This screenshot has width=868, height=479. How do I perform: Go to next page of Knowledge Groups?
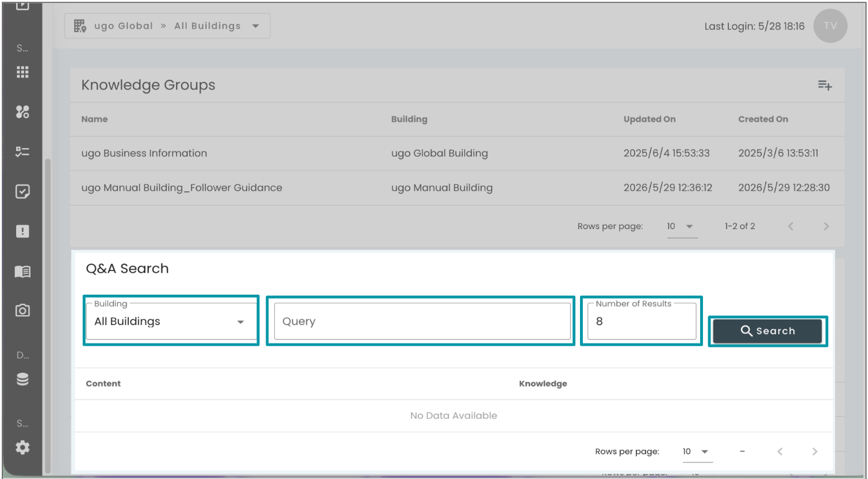pos(826,226)
